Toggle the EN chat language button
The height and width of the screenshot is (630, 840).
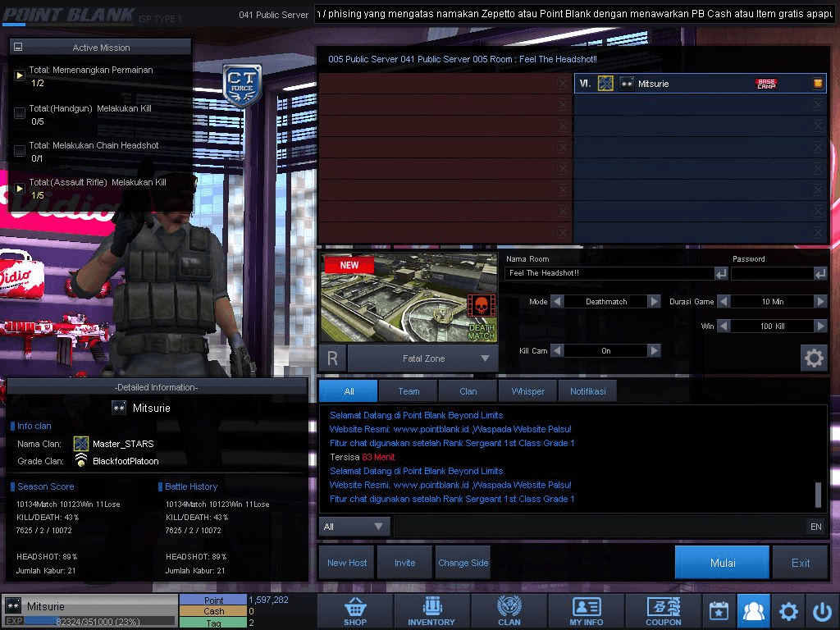pyautogui.click(x=816, y=527)
